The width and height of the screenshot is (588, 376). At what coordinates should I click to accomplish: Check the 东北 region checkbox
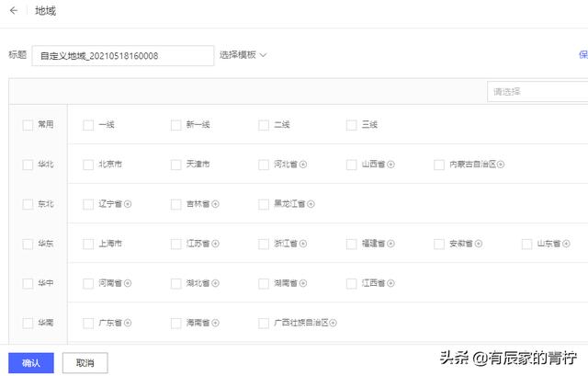(x=28, y=204)
